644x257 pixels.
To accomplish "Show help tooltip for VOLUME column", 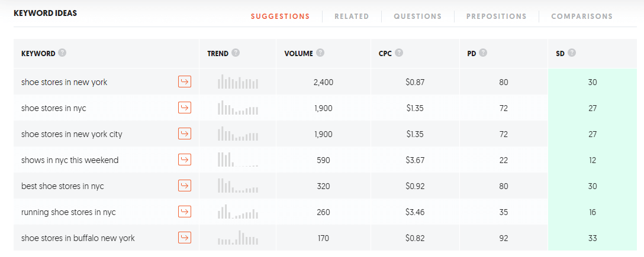I will tap(320, 53).
